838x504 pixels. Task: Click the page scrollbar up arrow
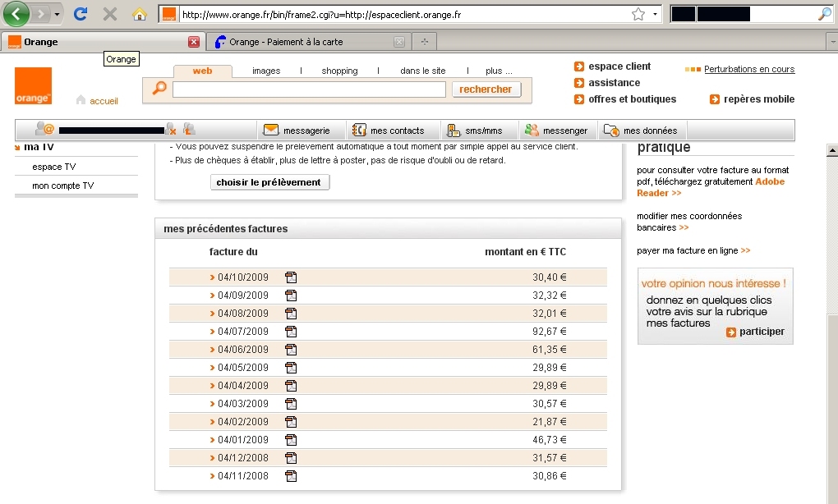click(832, 150)
